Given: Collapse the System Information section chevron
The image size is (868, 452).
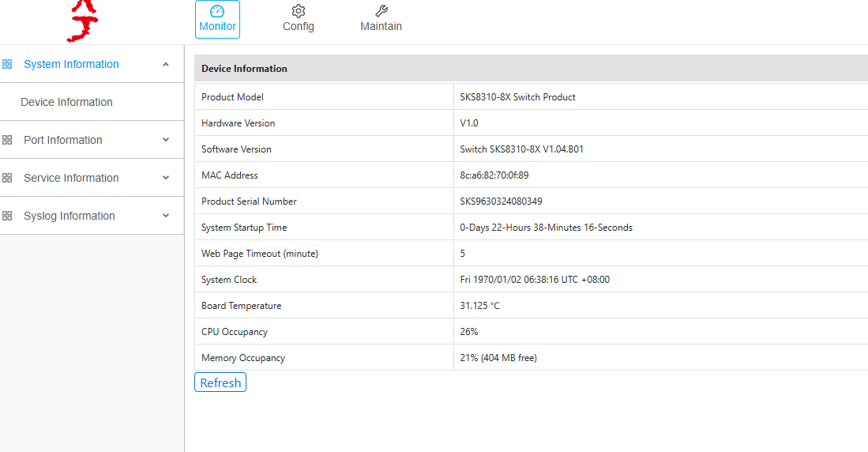Looking at the screenshot, I should coord(166,64).
